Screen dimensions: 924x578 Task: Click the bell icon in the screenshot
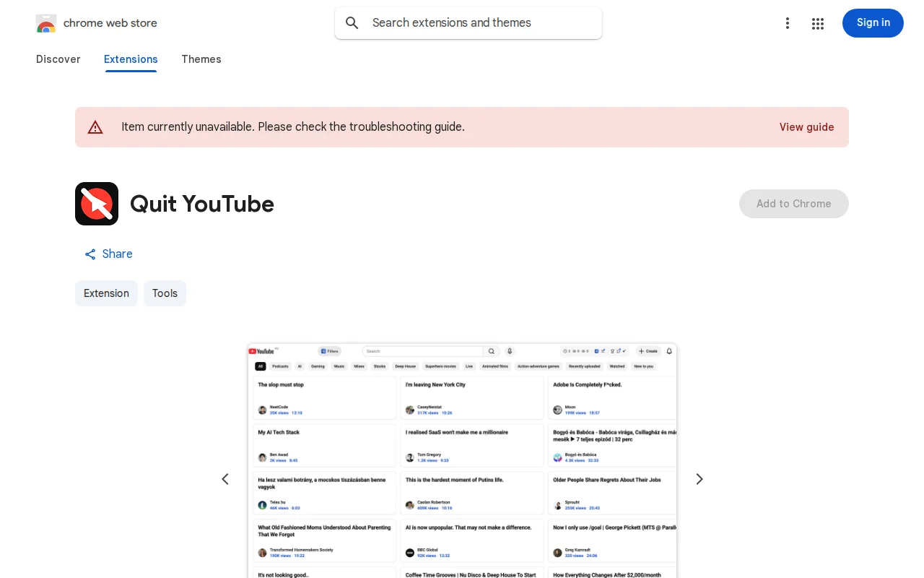tap(669, 351)
